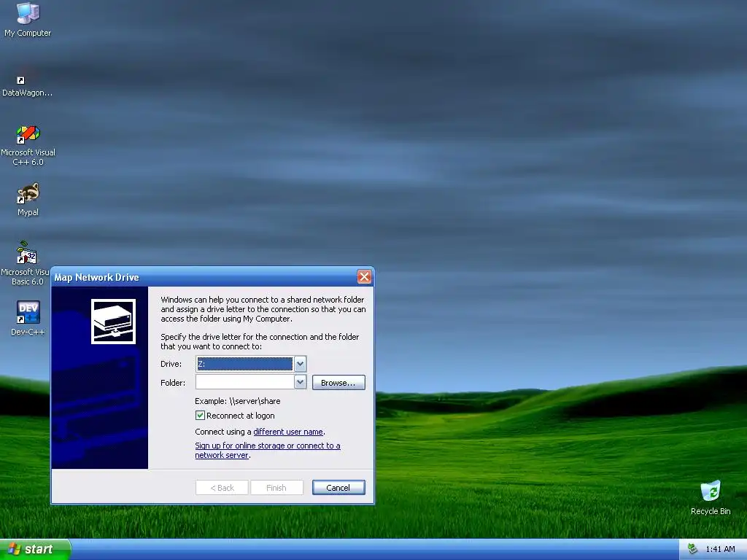The image size is (747, 560).
Task: Open the Drive letter dropdown arrow
Action: click(x=300, y=364)
